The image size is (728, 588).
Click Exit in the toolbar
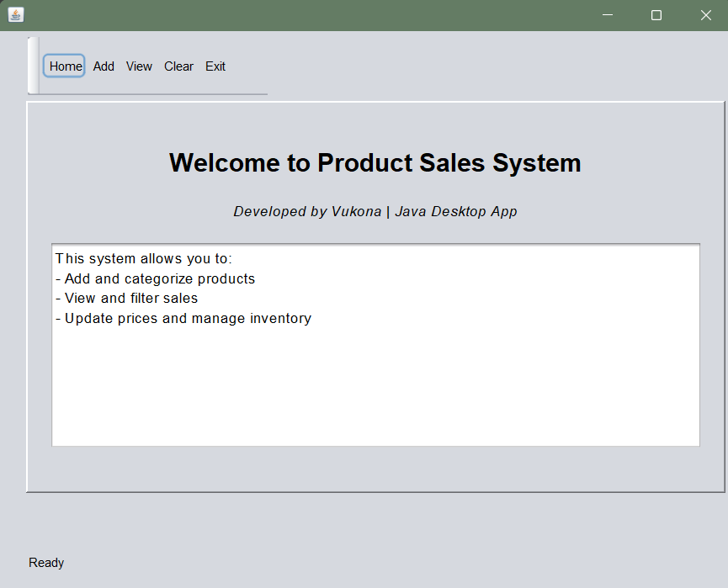pos(215,66)
